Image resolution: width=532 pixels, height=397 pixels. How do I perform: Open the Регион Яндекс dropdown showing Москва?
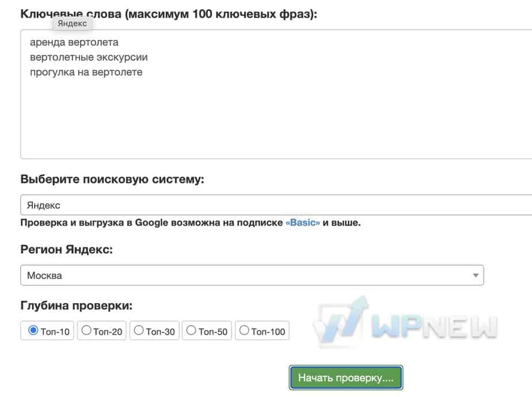(x=252, y=275)
